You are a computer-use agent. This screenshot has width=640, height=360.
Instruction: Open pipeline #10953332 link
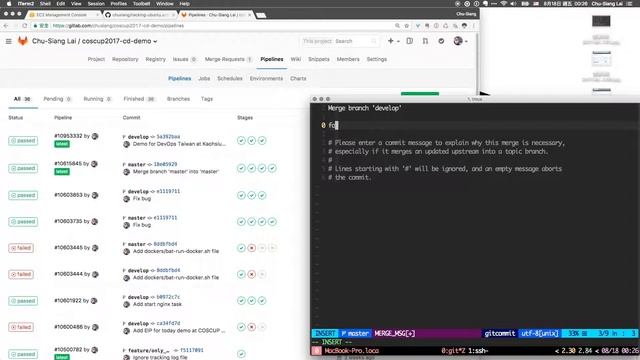click(x=68, y=136)
